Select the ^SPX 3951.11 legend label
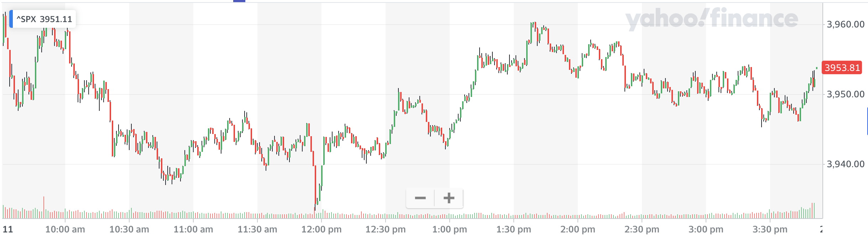868x241 pixels. click(44, 19)
